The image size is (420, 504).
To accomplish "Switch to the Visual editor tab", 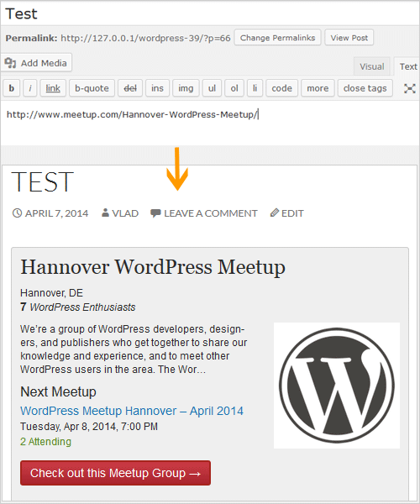I will pyautogui.click(x=372, y=66).
